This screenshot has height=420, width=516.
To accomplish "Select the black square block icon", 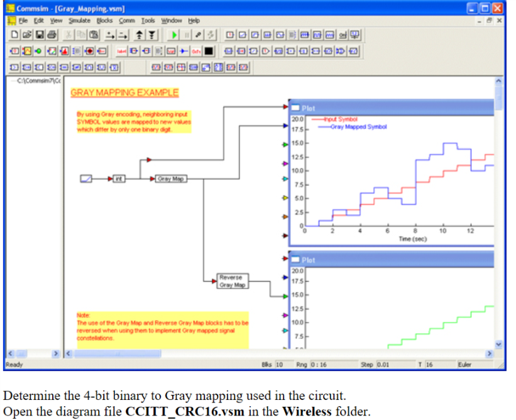I will (208, 52).
